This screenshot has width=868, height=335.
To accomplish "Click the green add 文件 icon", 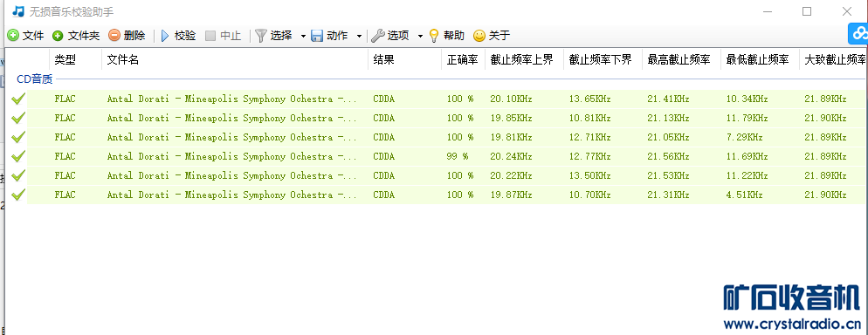I will 13,36.
